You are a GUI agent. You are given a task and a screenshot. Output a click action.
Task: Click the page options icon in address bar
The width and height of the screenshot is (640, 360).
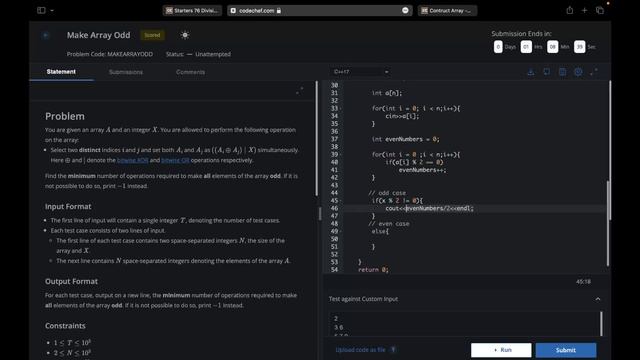point(405,11)
